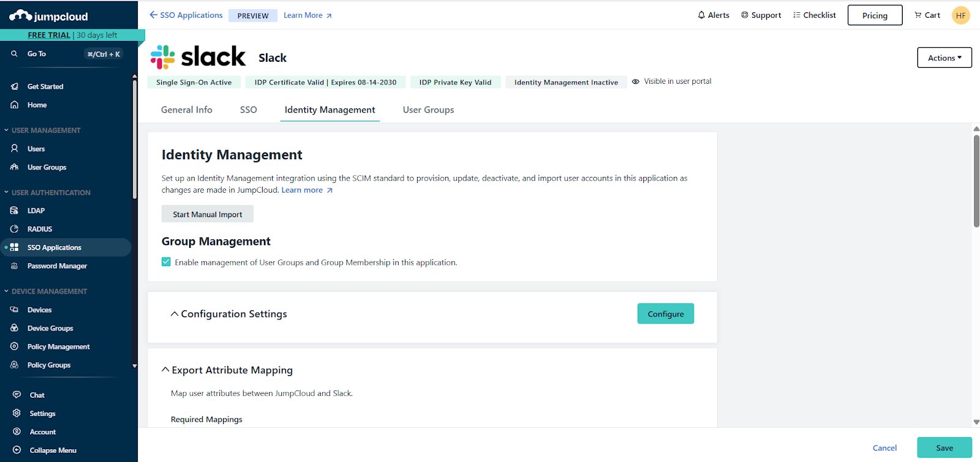Click the FREE TRIAL link
This screenshot has width=980, height=462.
click(x=49, y=35)
